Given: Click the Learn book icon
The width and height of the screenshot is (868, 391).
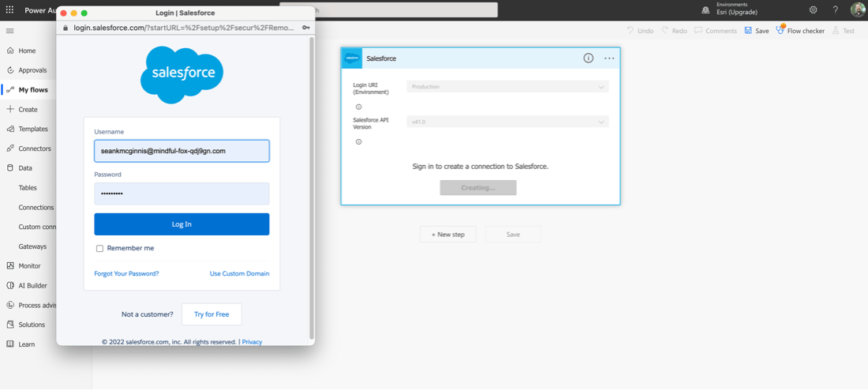Looking at the screenshot, I should pos(10,344).
